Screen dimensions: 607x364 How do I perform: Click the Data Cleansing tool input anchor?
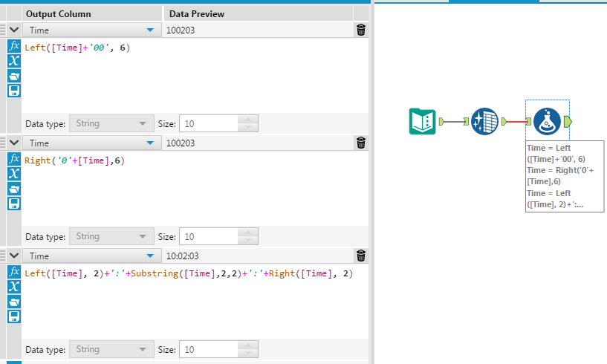(x=466, y=122)
